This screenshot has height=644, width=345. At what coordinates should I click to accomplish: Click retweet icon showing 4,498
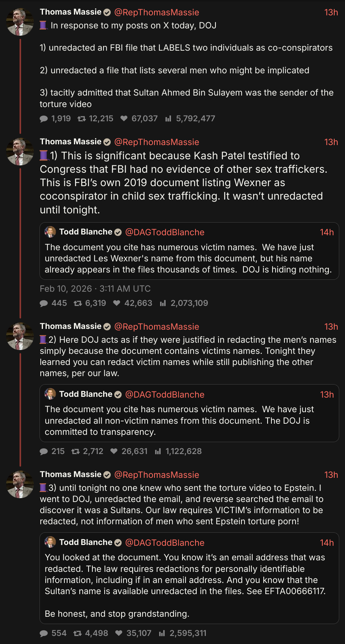click(77, 633)
